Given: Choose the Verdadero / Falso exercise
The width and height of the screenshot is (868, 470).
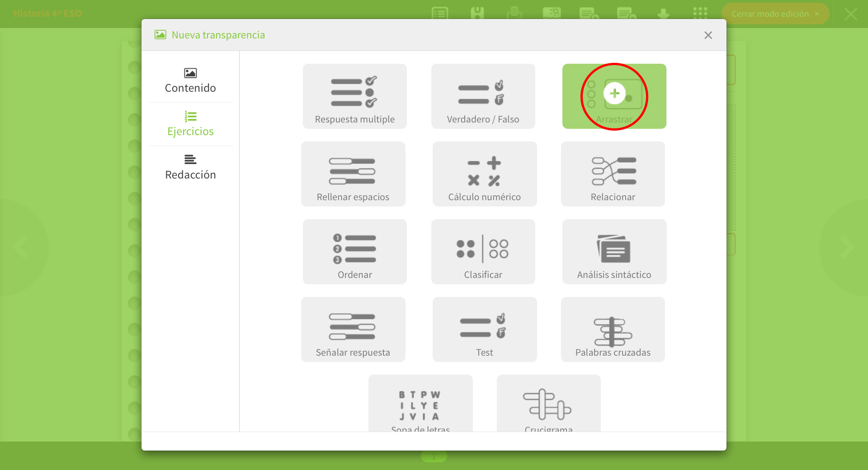Looking at the screenshot, I should [483, 96].
